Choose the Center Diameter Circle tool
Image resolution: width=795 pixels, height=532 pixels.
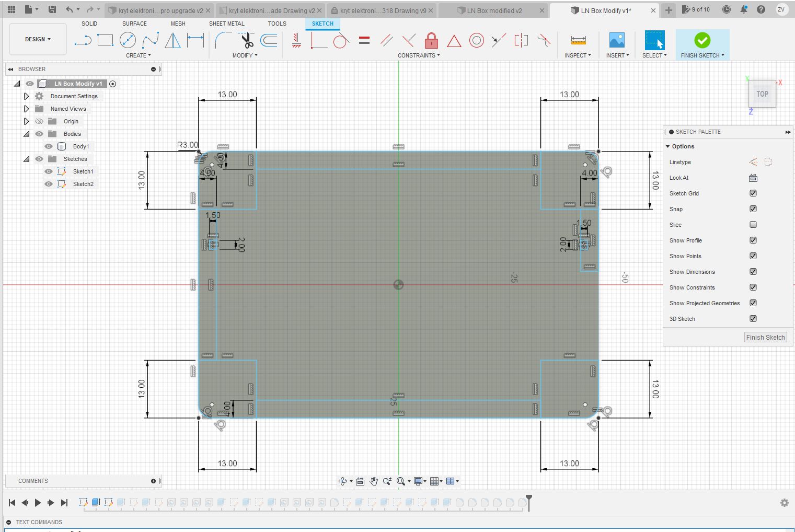click(x=128, y=40)
